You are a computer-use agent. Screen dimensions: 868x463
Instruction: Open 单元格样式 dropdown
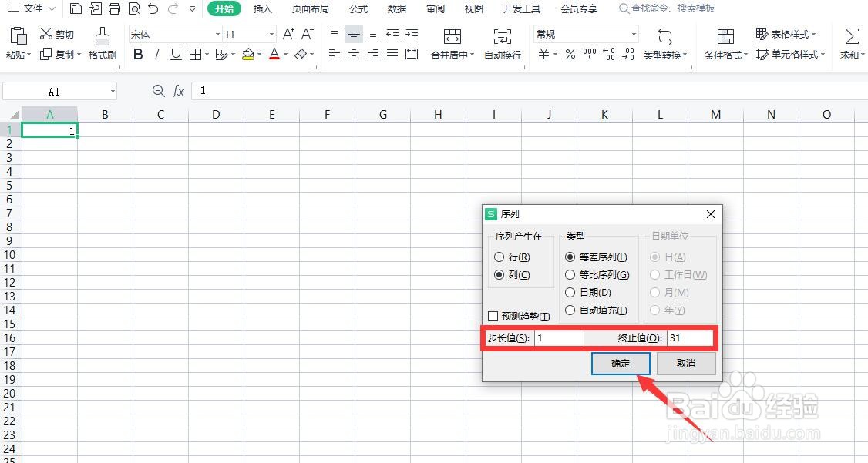pos(790,54)
